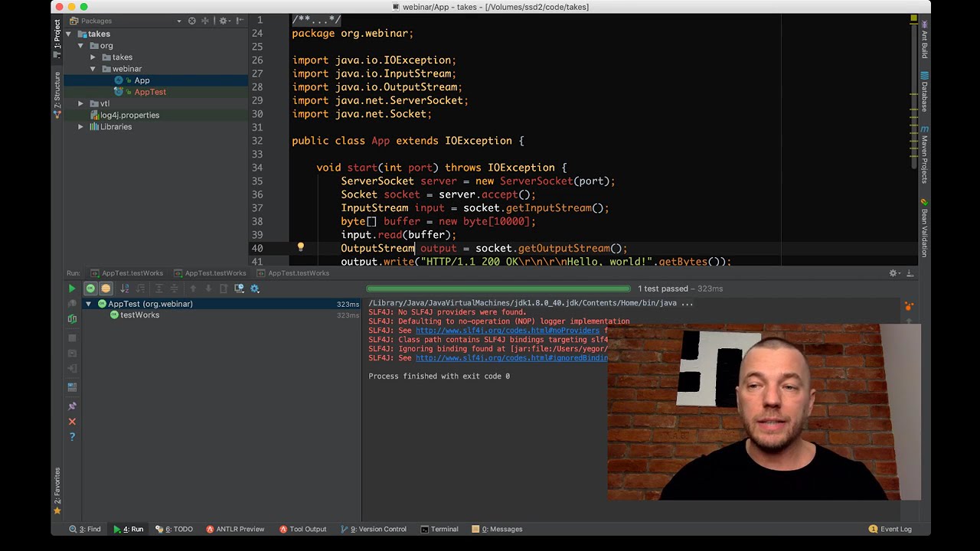Open Run panel gear menu
This screenshot has width=980, height=551.
pos(893,273)
